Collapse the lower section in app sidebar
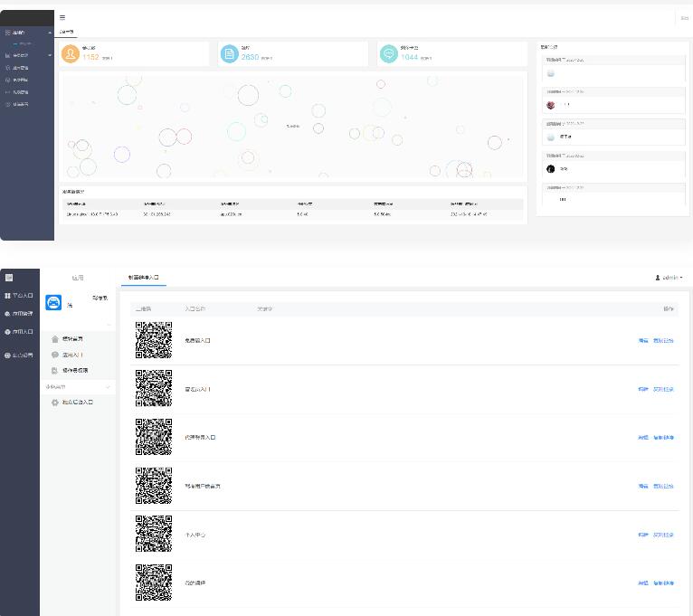This screenshot has width=693, height=616. [109, 387]
